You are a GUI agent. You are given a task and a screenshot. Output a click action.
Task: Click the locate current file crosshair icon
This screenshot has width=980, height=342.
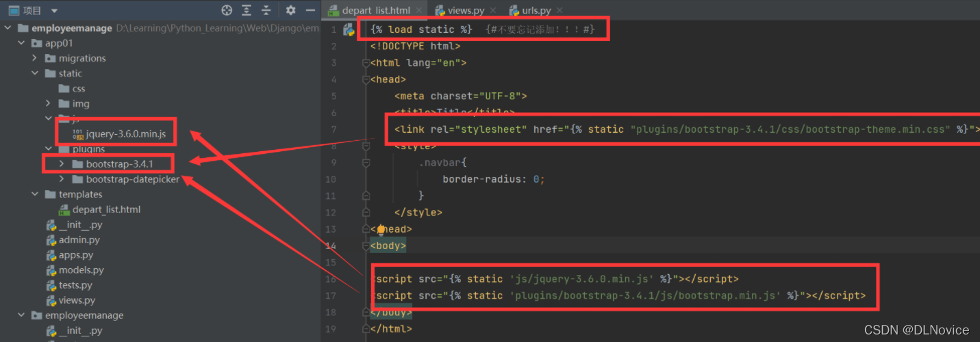point(227,10)
